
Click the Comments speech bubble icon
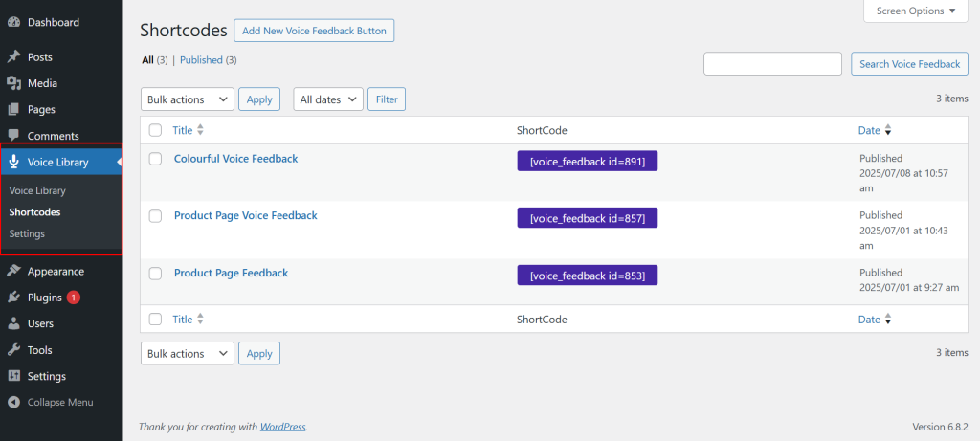tap(13, 136)
